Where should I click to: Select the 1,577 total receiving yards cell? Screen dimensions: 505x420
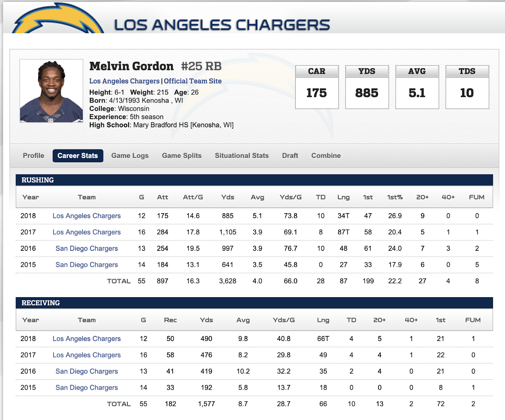(x=206, y=404)
